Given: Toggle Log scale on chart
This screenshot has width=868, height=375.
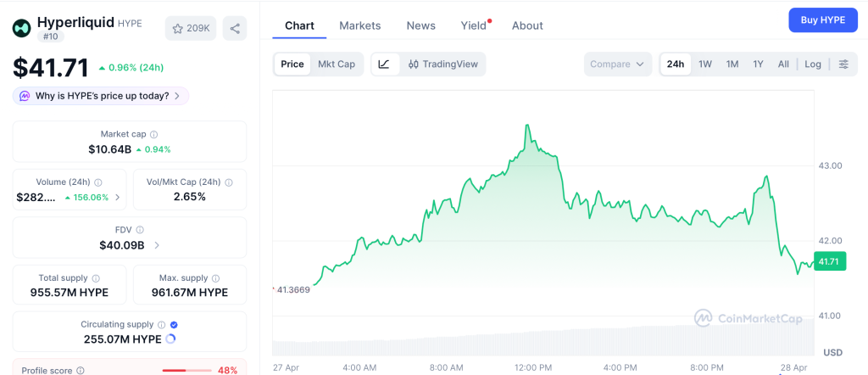Looking at the screenshot, I should (x=813, y=64).
